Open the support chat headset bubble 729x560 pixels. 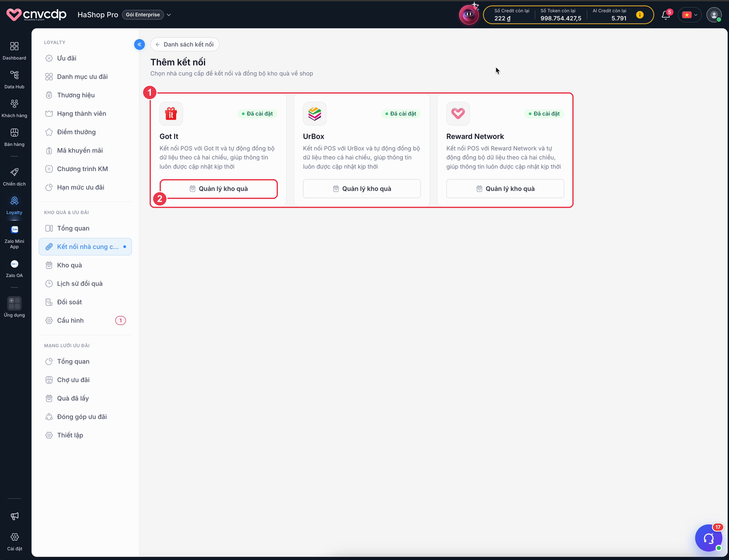[x=708, y=538]
